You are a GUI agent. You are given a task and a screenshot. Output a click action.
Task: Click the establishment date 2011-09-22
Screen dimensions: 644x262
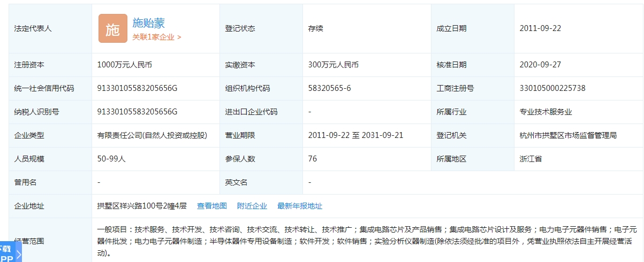(540, 28)
